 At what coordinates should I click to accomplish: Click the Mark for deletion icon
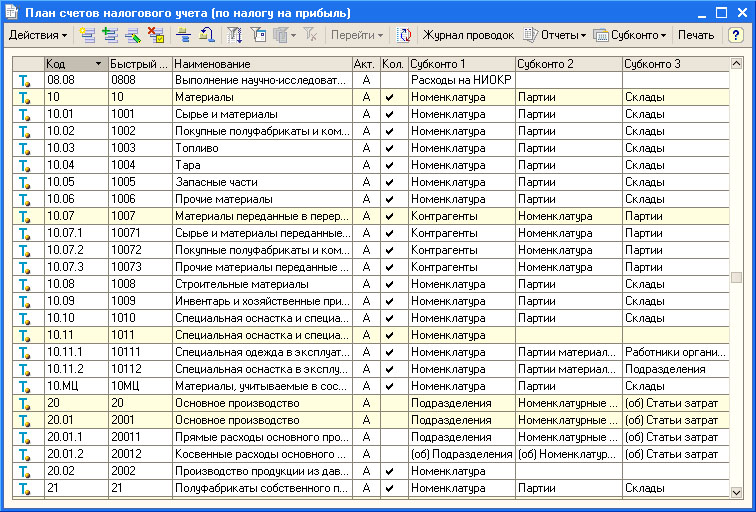click(x=155, y=35)
